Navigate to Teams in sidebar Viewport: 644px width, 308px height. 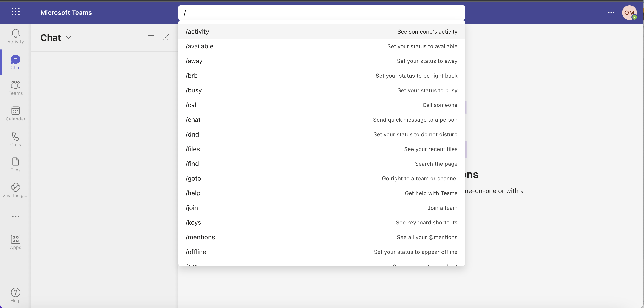16,88
